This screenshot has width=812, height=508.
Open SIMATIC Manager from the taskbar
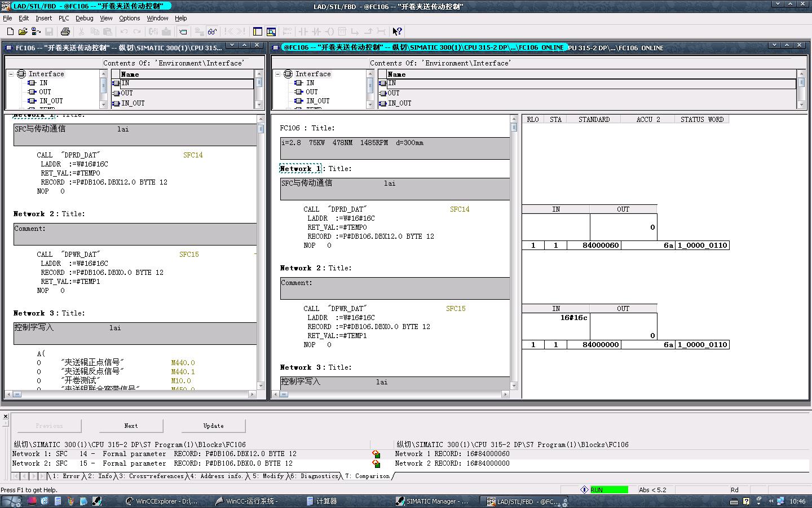tap(431, 501)
